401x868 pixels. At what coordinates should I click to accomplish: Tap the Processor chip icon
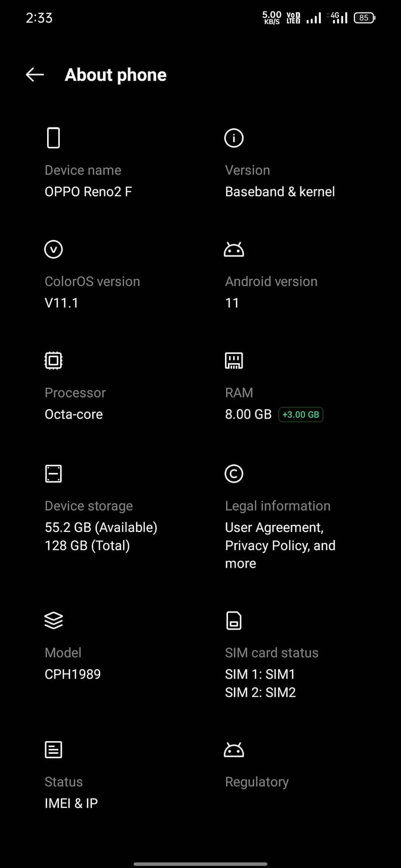click(x=53, y=361)
